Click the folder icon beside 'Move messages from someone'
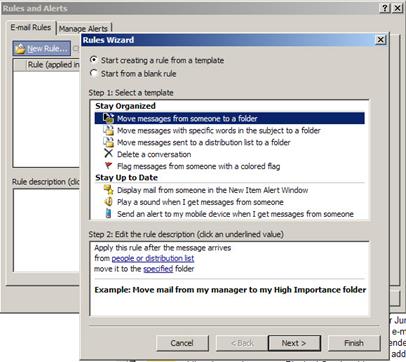Viewport: 406px width, 362px height. click(108, 118)
